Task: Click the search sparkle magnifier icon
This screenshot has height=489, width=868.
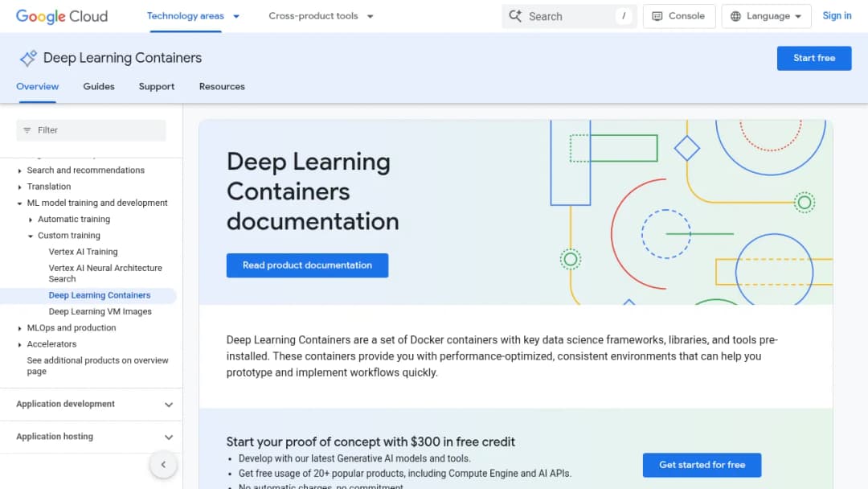Action: click(x=515, y=16)
